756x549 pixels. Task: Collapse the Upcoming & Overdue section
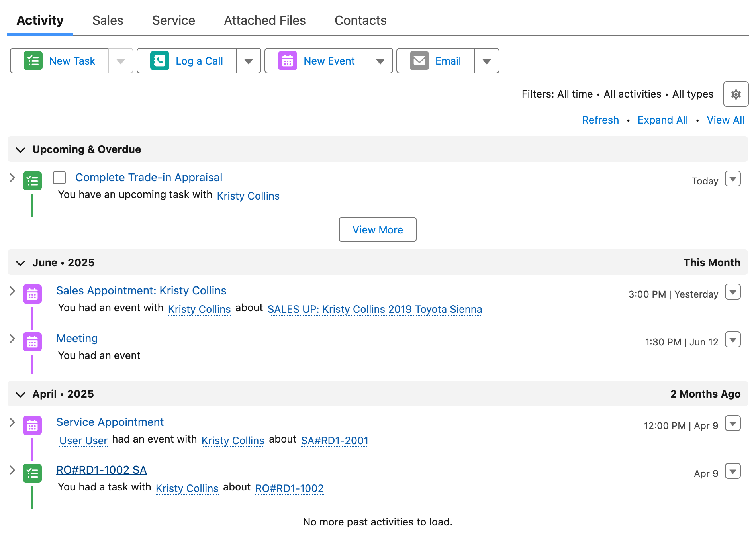point(20,150)
